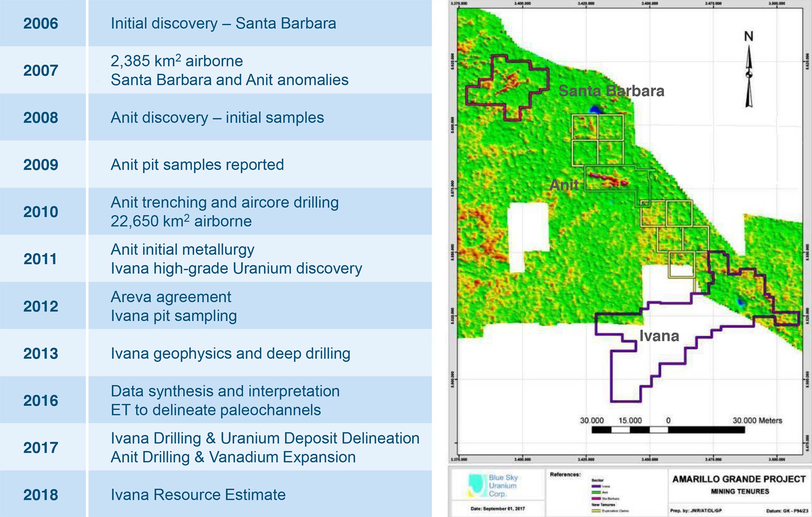Click 'Prep. by: JNR/AT/DL/GP' text
The height and width of the screenshot is (517, 812).
[x=696, y=511]
